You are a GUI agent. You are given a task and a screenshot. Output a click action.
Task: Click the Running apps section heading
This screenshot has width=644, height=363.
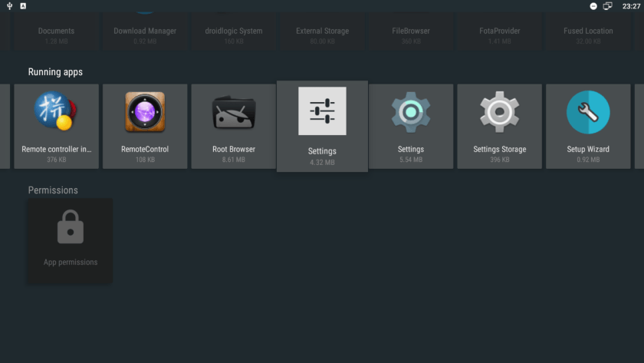pyautogui.click(x=55, y=72)
